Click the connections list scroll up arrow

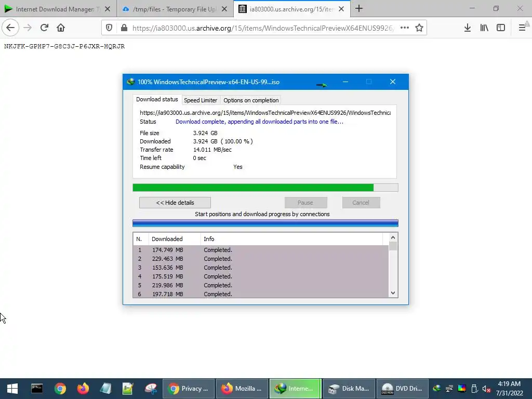point(393,237)
